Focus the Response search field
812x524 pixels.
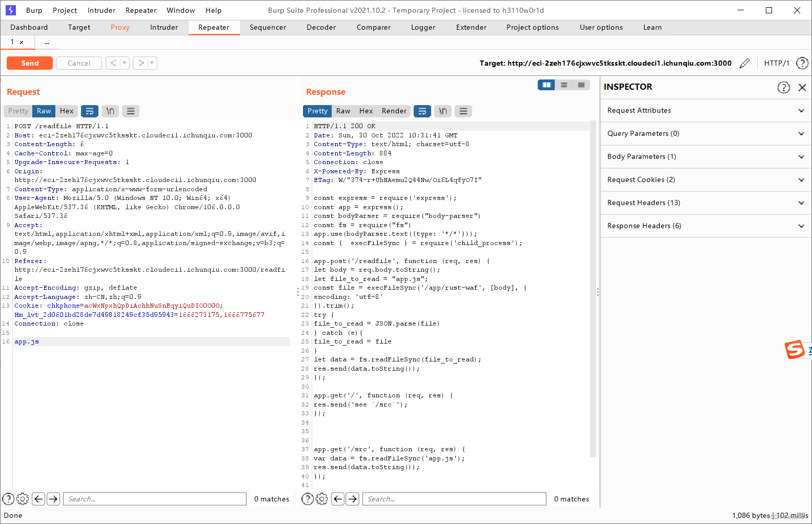(454, 499)
